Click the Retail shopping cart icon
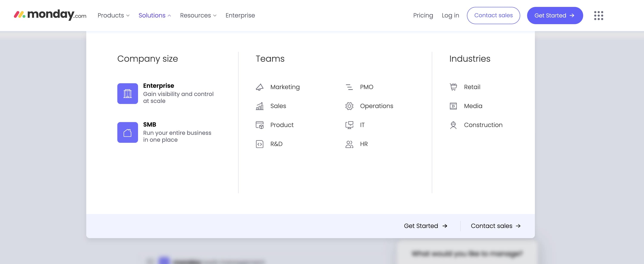The image size is (644, 264). [453, 87]
